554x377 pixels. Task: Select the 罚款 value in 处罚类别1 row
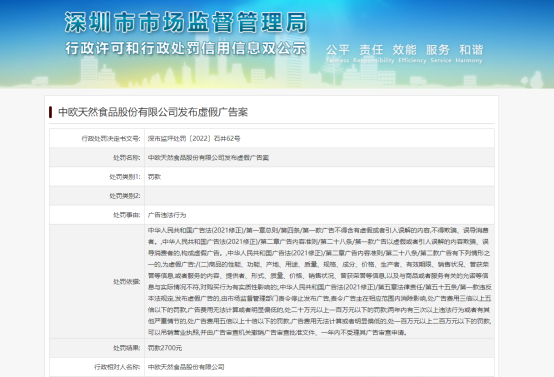[x=154, y=177]
